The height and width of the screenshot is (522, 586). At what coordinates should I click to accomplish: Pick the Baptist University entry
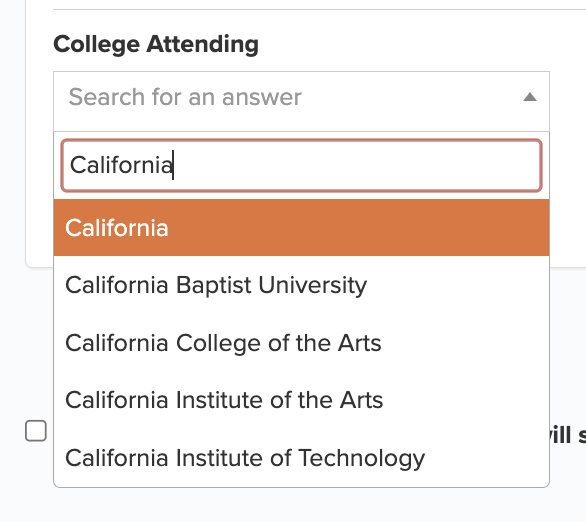301,285
